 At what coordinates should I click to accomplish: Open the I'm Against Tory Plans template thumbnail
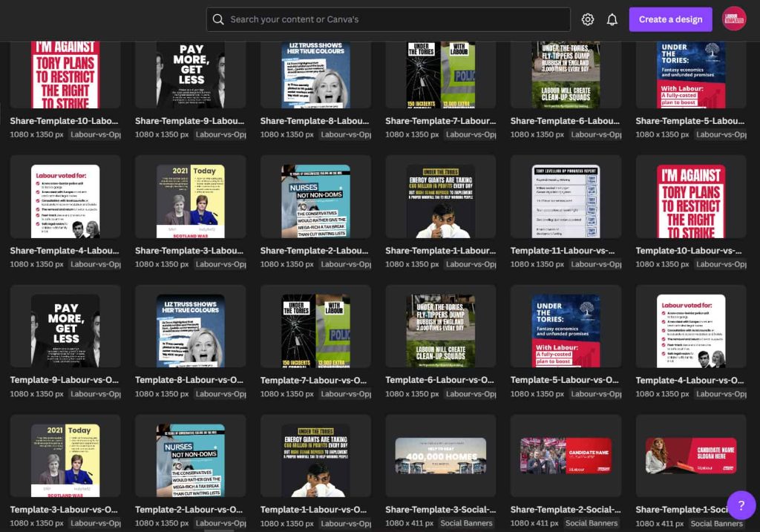(x=65, y=74)
